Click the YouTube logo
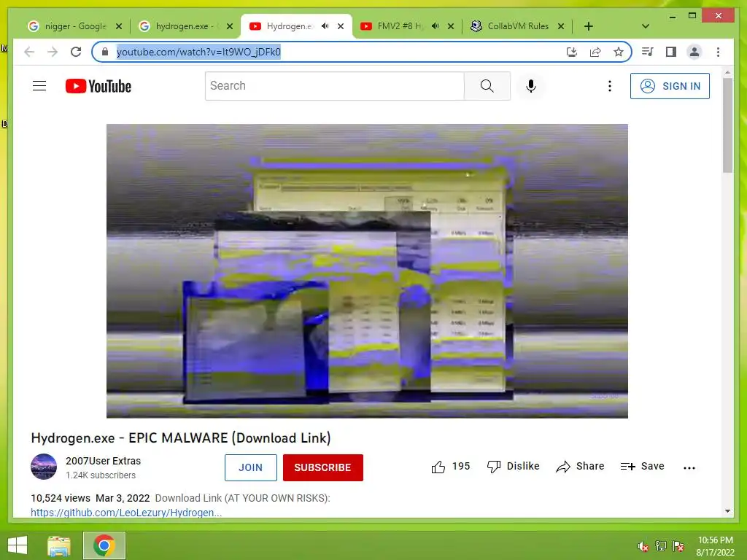Viewport: 747px width, 560px height. pos(98,86)
